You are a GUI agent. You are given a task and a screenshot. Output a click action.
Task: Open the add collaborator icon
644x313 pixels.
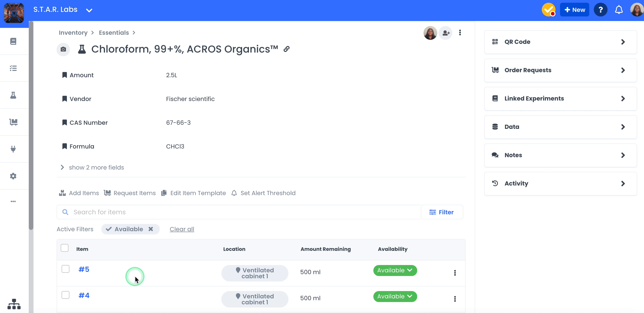pos(446,33)
